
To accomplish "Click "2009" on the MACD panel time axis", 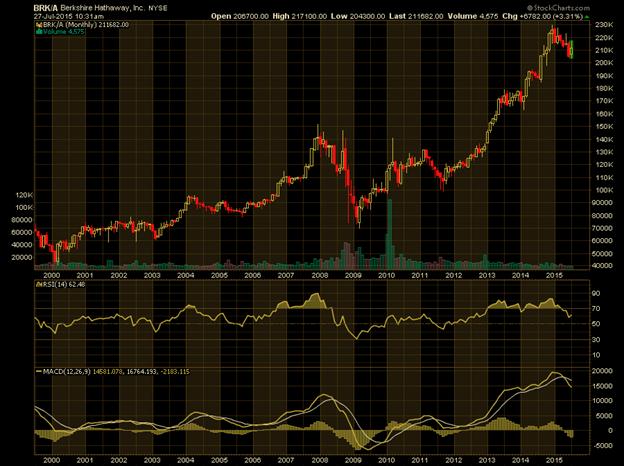I will click(x=353, y=460).
